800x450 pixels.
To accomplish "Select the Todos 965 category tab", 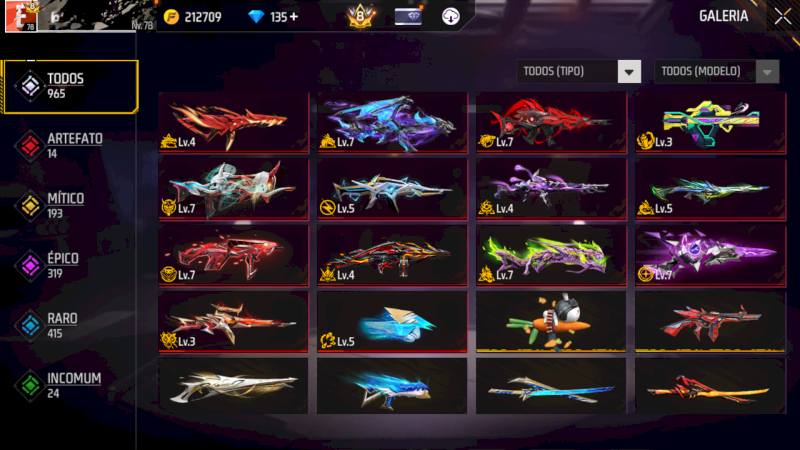I will 70,86.
